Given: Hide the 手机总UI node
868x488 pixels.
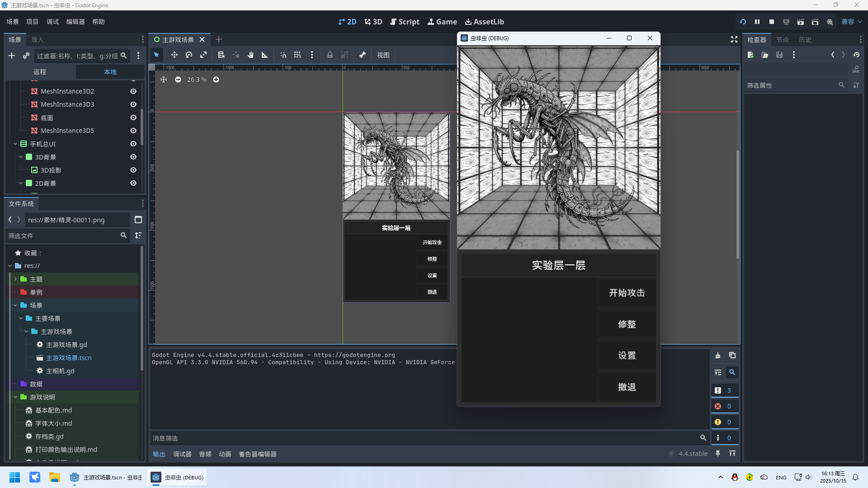Looking at the screenshot, I should (133, 144).
